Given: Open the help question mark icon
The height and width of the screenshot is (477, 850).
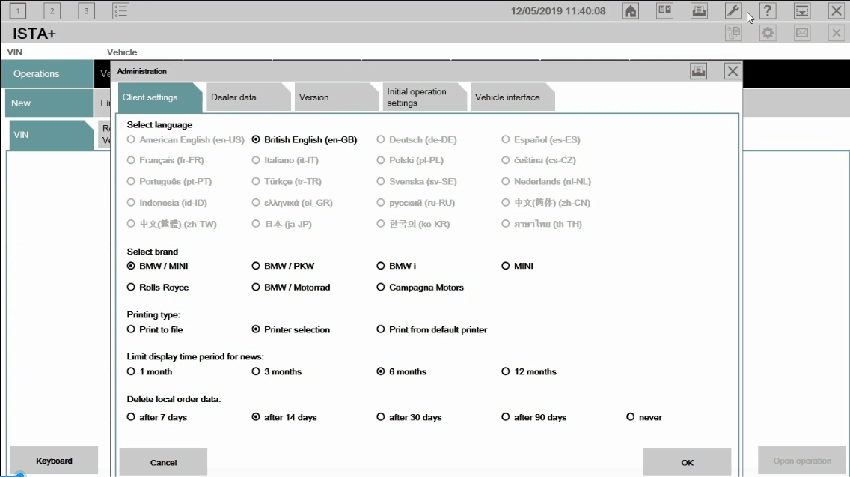Looking at the screenshot, I should click(768, 10).
